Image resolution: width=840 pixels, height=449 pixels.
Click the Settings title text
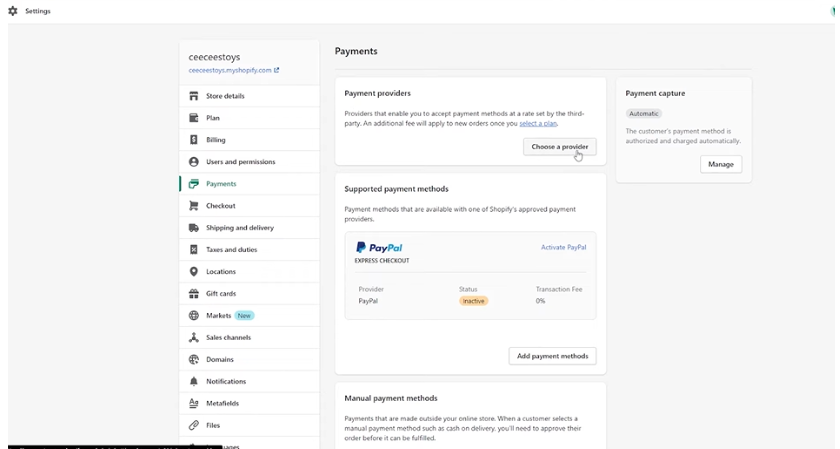coord(38,11)
